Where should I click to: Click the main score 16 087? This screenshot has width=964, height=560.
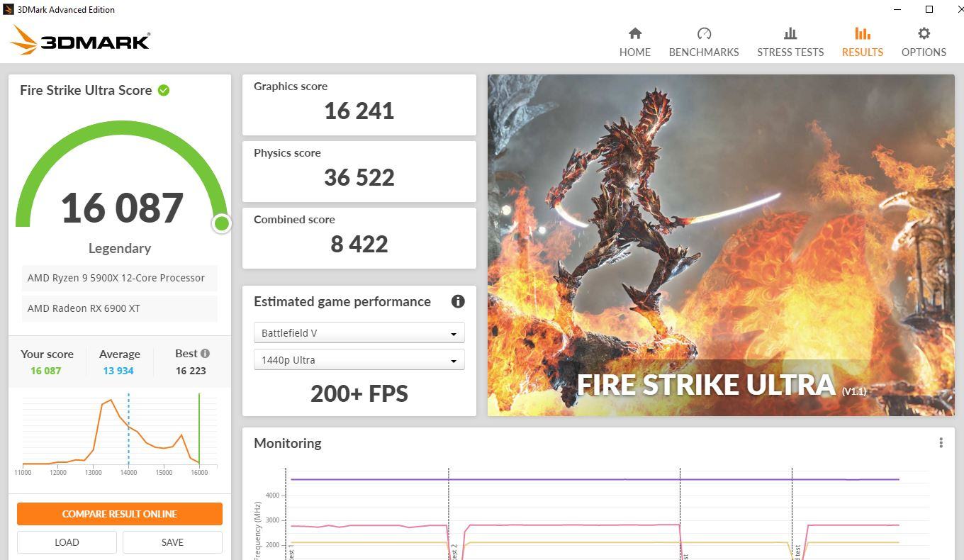coord(122,208)
